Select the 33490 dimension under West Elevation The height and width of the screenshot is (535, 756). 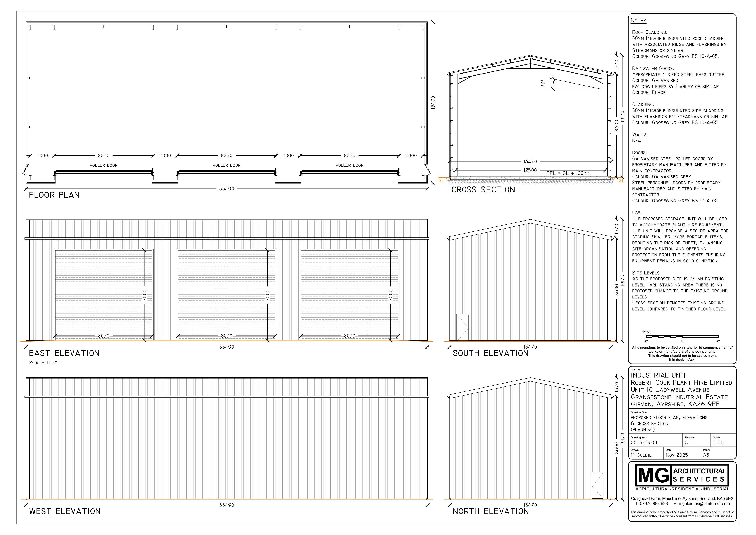coord(226,505)
